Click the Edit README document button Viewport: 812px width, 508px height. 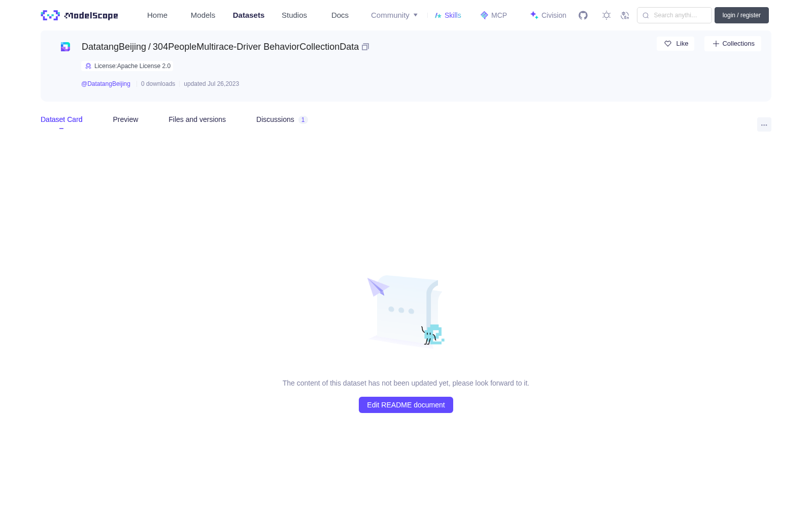(x=406, y=405)
